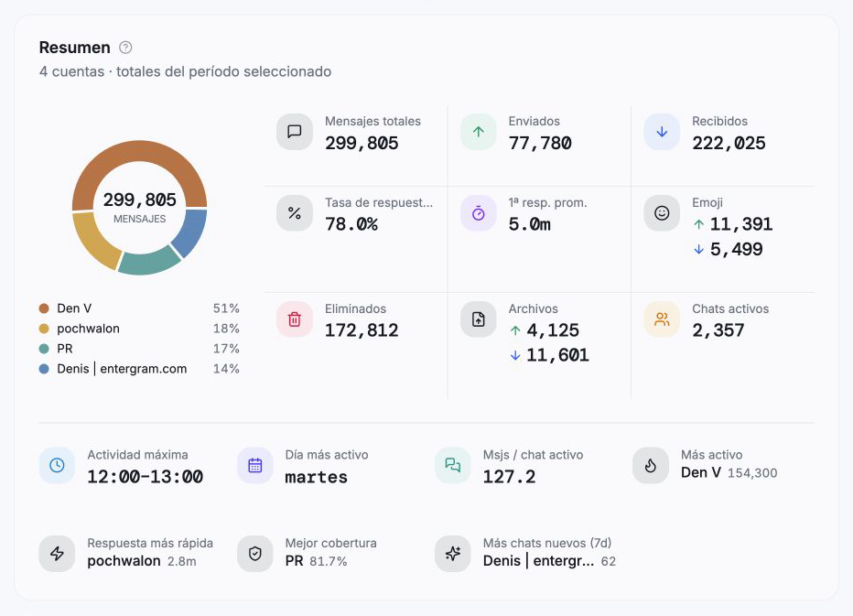
Task: Click the file upload icon for Archivos
Action: click(x=478, y=319)
